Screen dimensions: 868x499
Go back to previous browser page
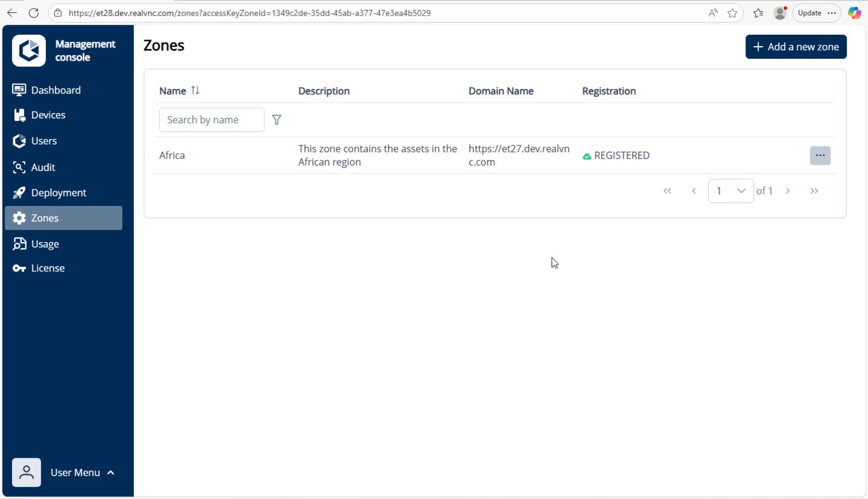pos(12,13)
